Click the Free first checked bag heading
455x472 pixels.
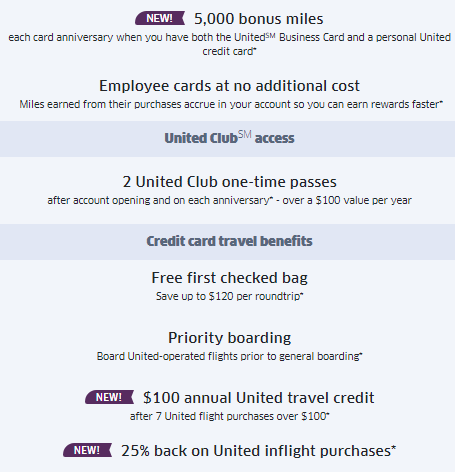click(x=229, y=278)
